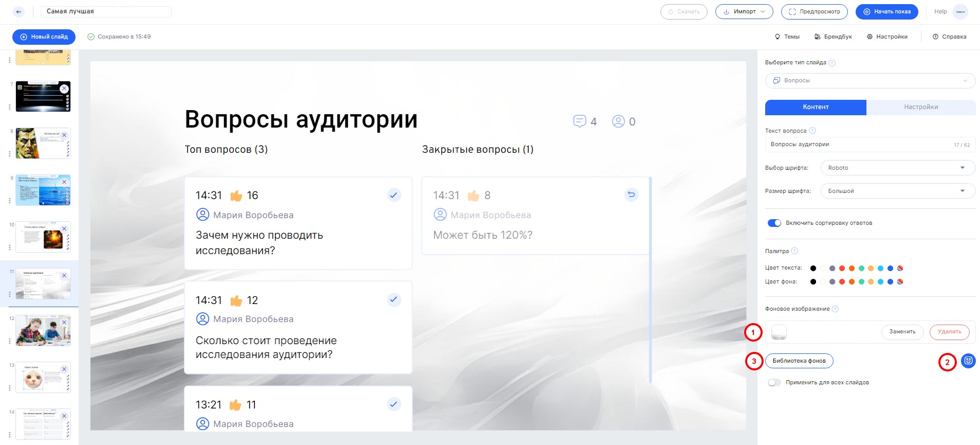Image resolution: width=980 pixels, height=445 pixels.
Task: Open the emoji face button beside Библиотека фонов
Action: tap(968, 361)
